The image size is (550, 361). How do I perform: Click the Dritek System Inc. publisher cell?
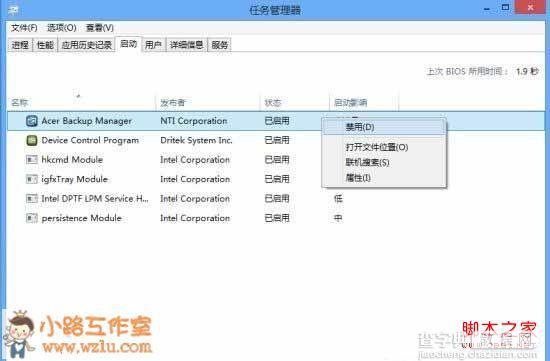(x=196, y=140)
